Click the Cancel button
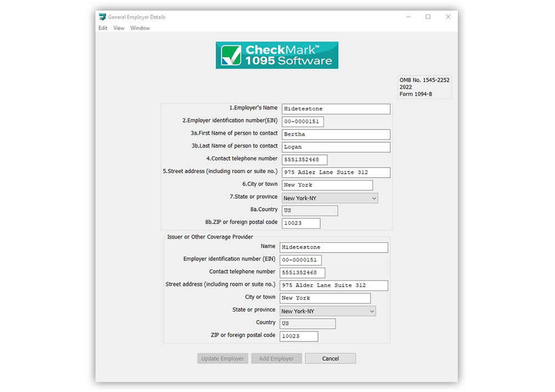Viewport: 555px width, 392px height. 330,358
